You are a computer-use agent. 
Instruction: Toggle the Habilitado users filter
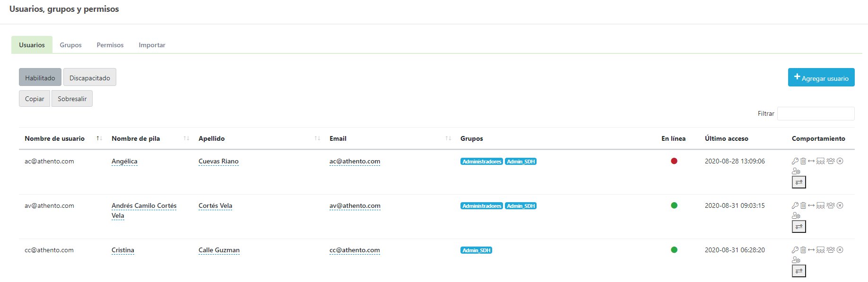tap(40, 77)
